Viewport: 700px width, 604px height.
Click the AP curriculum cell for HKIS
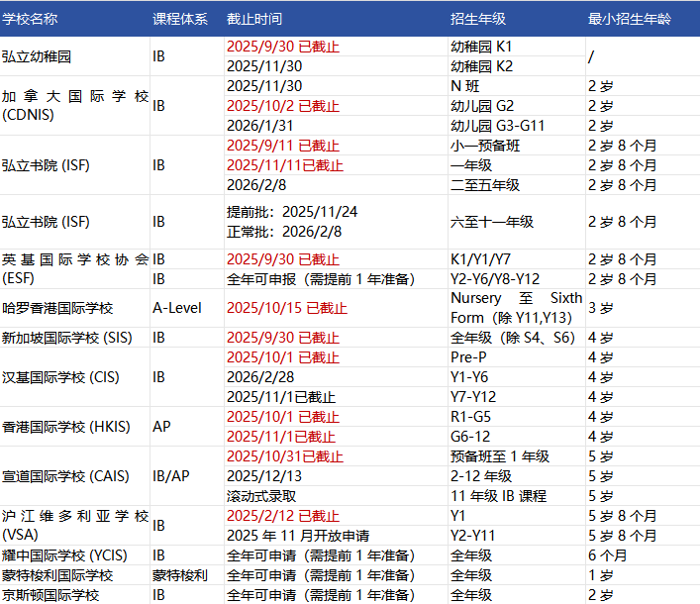(187, 427)
